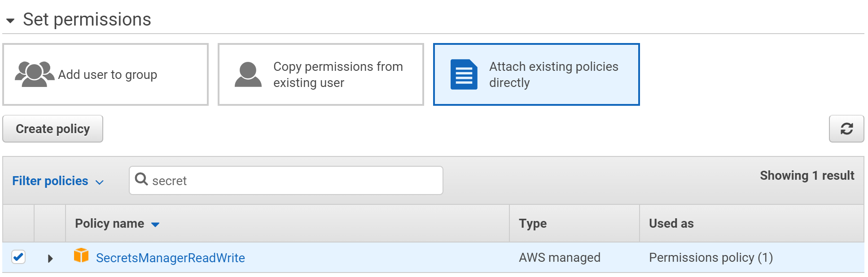868x277 pixels.
Task: Click the Create policy button
Action: [x=52, y=129]
